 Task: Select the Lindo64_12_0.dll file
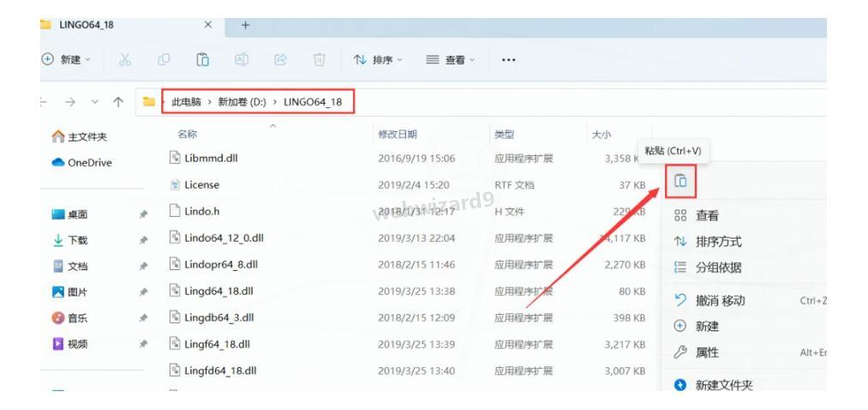(x=224, y=238)
